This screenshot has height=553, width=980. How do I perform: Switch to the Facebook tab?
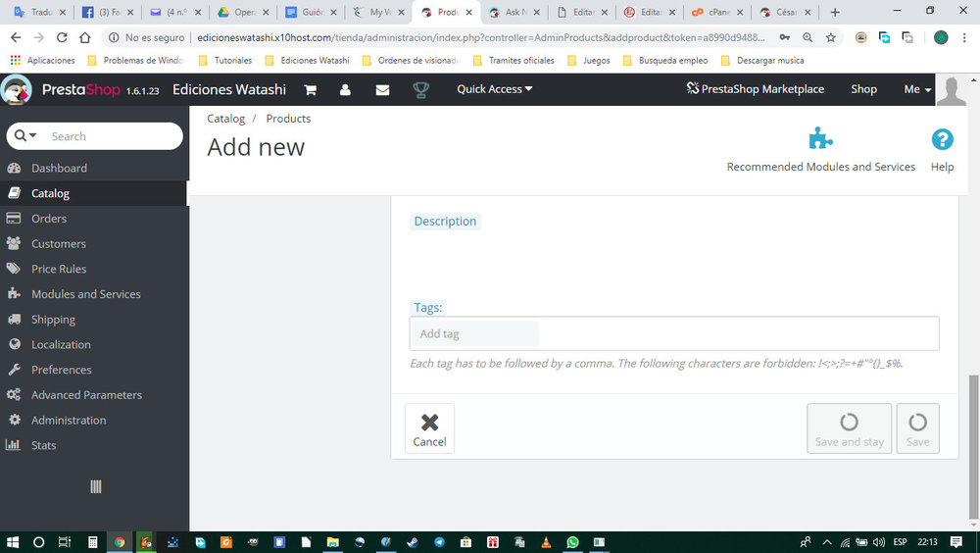coord(108,12)
